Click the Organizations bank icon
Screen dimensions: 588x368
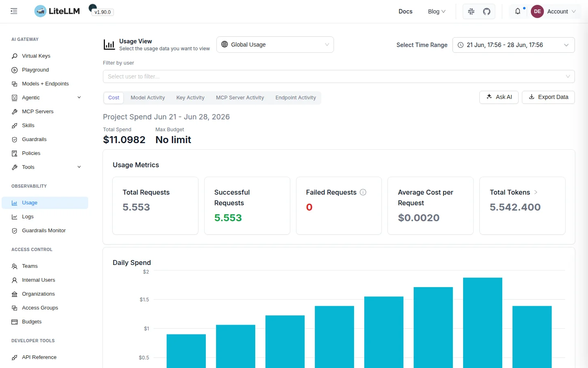(15, 294)
